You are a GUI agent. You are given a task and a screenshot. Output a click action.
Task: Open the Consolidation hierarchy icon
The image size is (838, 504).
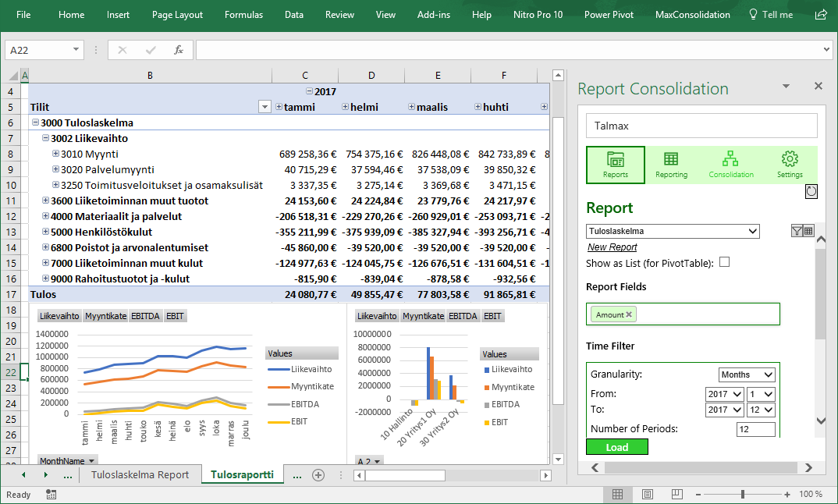click(x=730, y=165)
